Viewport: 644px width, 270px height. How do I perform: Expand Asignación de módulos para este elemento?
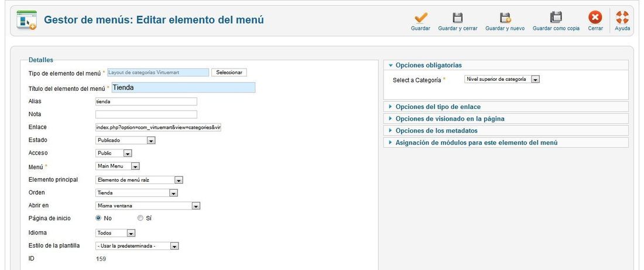[x=506, y=142]
